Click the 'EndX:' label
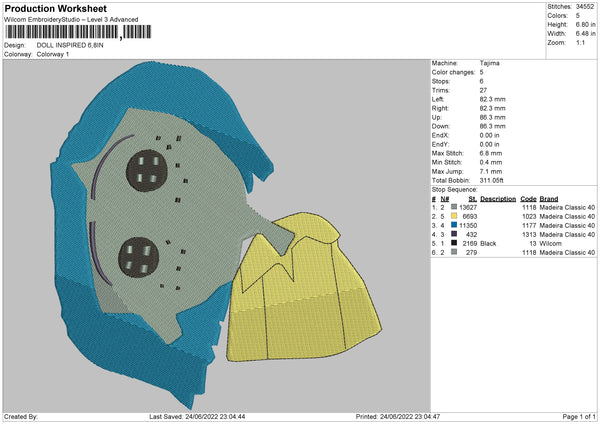This screenshot has width=600, height=424. pos(440,135)
